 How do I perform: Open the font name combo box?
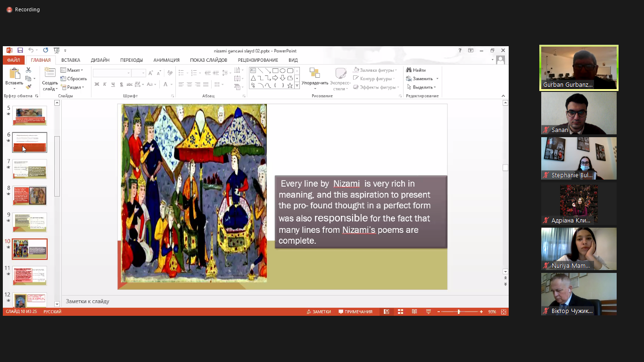coord(112,73)
